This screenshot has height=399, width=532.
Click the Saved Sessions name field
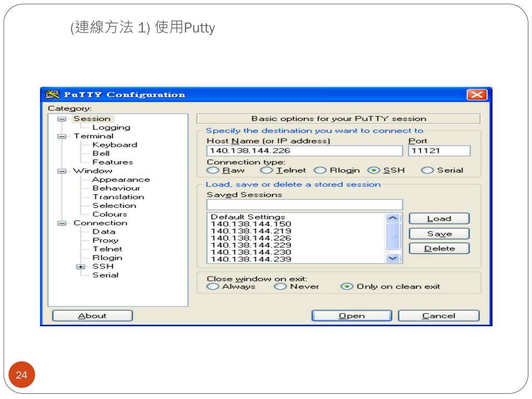(304, 205)
